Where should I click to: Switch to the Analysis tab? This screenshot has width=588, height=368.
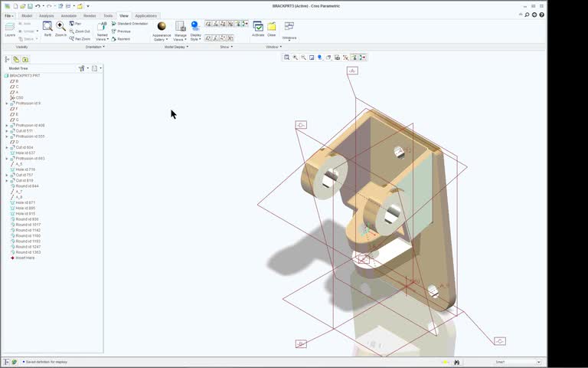[x=47, y=16]
